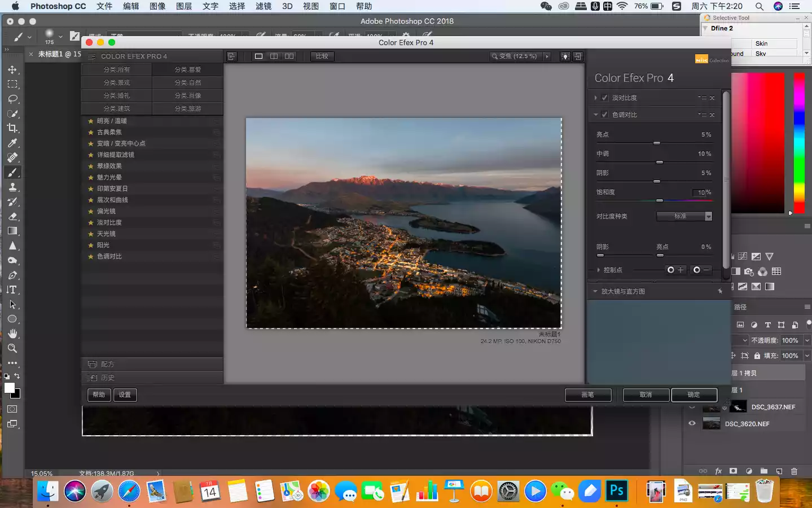Toggle visibility of DSC_3620.NEF layer
The image size is (812, 508).
pos(692,423)
